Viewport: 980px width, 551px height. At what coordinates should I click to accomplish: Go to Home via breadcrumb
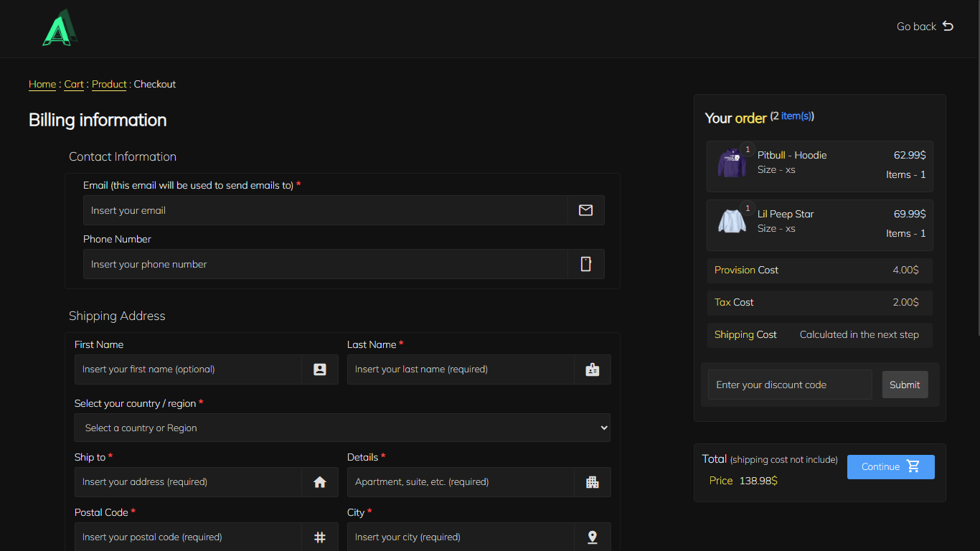[42, 84]
